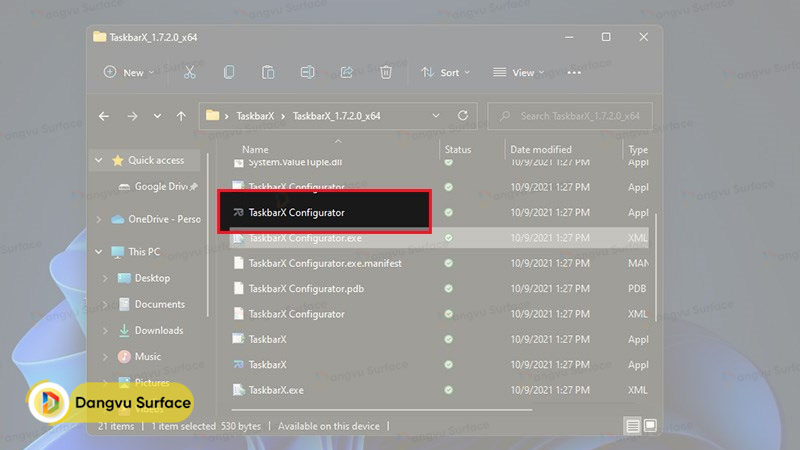Switch to details view icon in status bar
Screen dimensions: 800x450
[633, 426]
